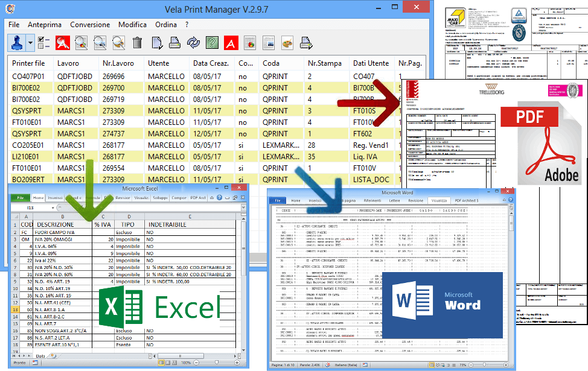Open PDF preview with the red magnifier icon
The height and width of the screenshot is (371, 588).
63,43
